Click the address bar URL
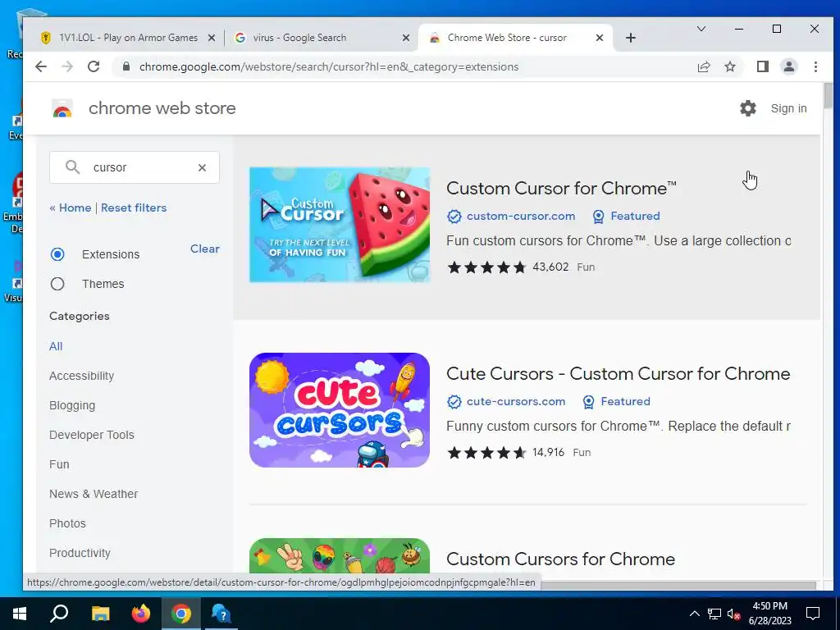The image size is (840, 630). (329, 67)
